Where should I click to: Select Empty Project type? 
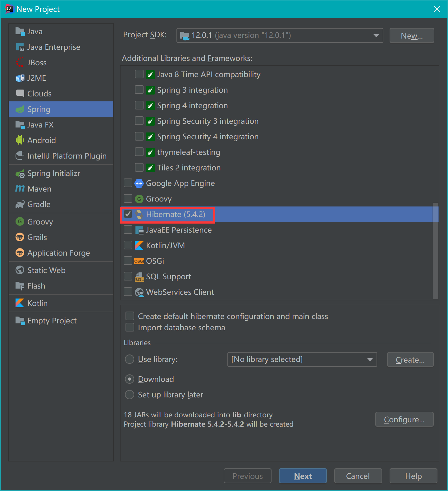coord(61,321)
